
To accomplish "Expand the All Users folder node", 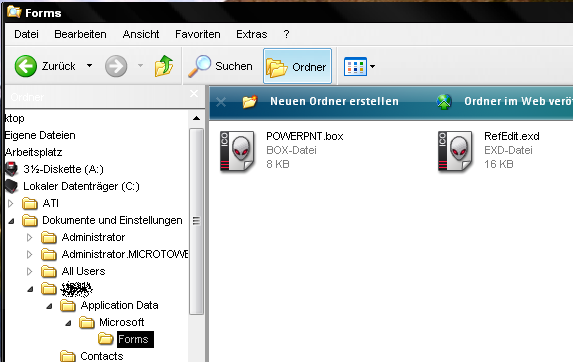I will 30,271.
